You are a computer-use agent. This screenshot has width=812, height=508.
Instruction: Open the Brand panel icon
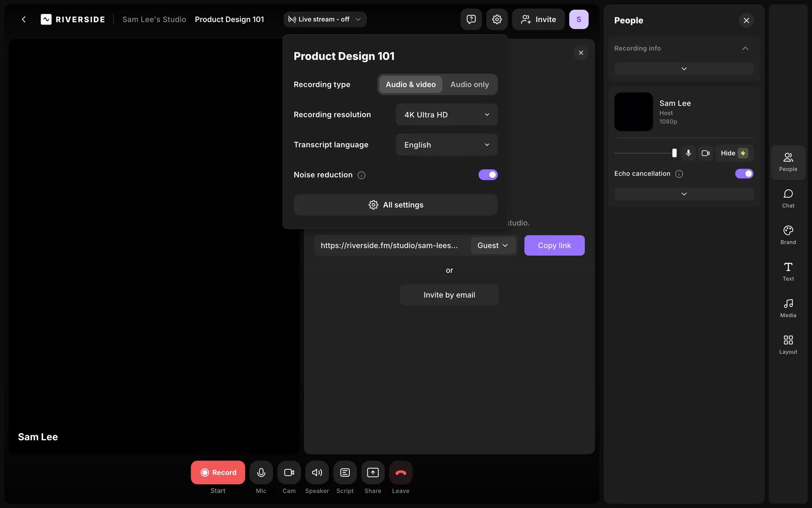click(788, 231)
